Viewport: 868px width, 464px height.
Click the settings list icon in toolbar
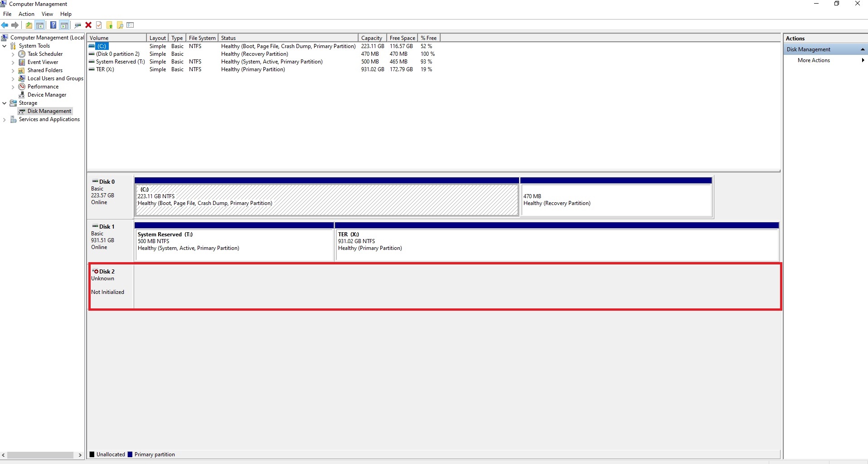pos(131,25)
